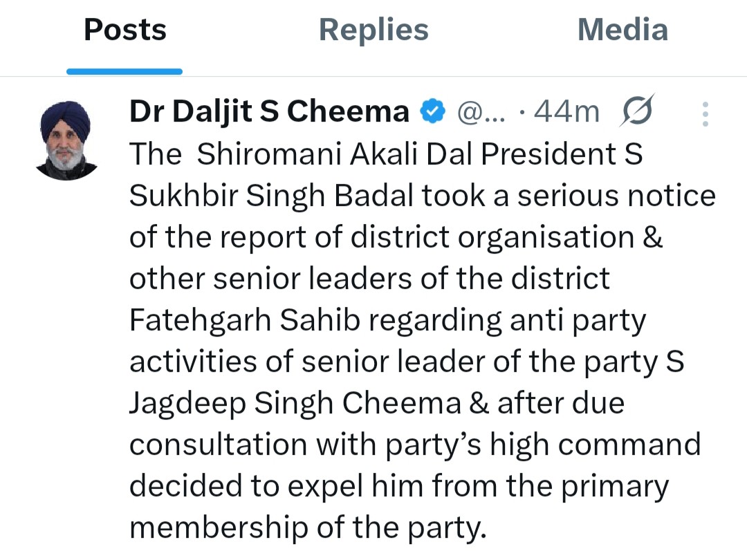The image size is (747, 560).
Task: Click the last line "membership of the party."
Action: [304, 528]
